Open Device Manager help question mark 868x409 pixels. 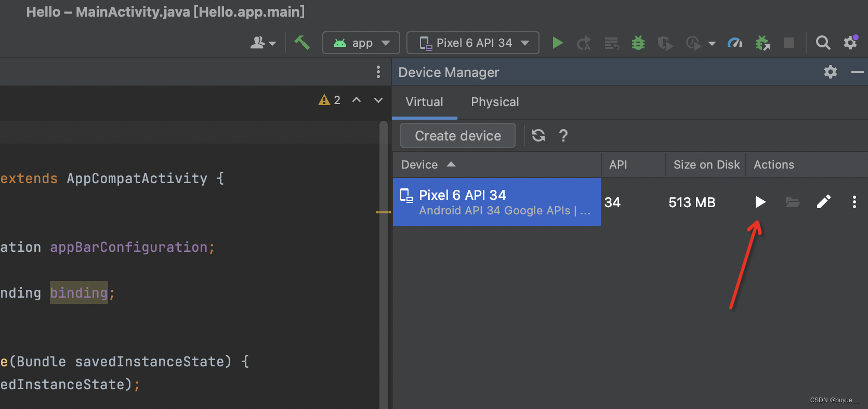(x=563, y=136)
